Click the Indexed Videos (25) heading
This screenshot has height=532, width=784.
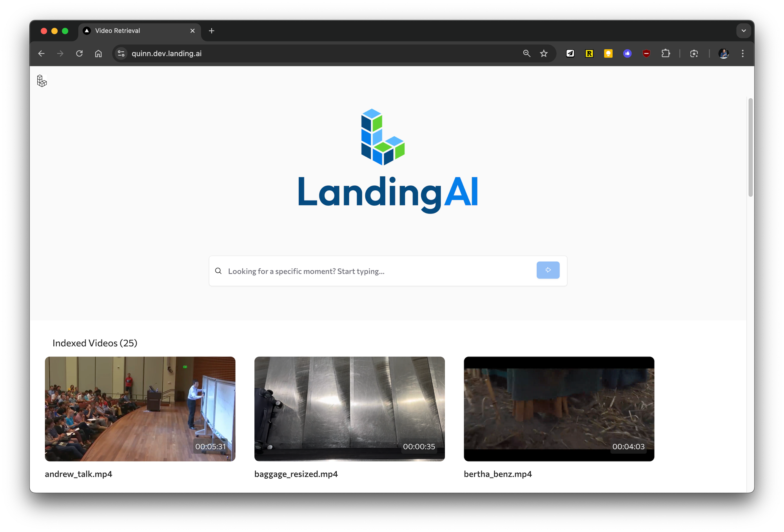(95, 343)
